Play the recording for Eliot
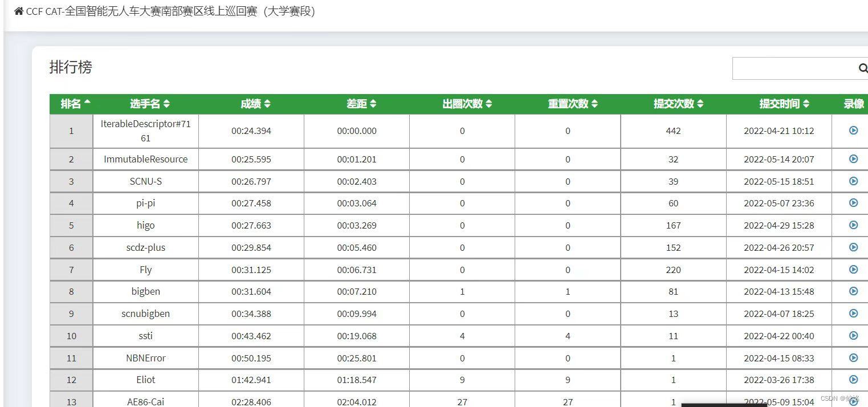This screenshot has height=407, width=868. point(853,379)
